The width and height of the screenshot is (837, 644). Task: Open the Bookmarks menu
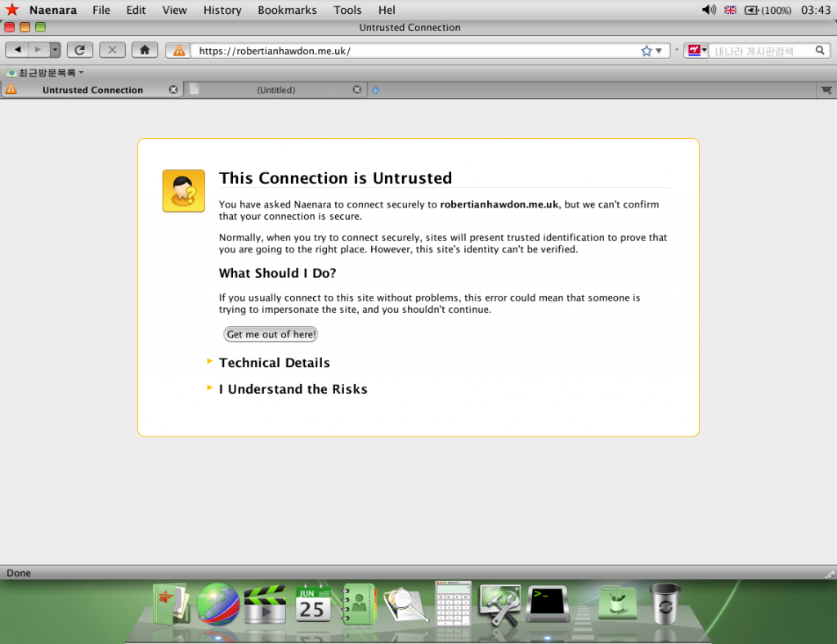point(287,10)
